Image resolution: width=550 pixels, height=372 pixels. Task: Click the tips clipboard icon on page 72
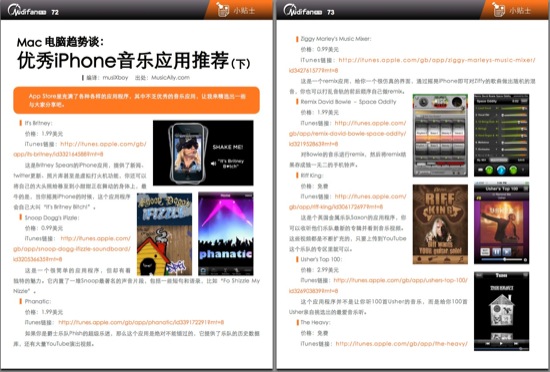(222, 9)
